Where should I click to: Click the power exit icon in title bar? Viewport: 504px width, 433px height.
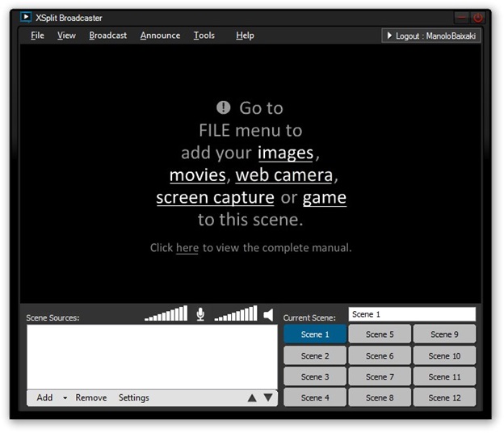[x=478, y=18]
